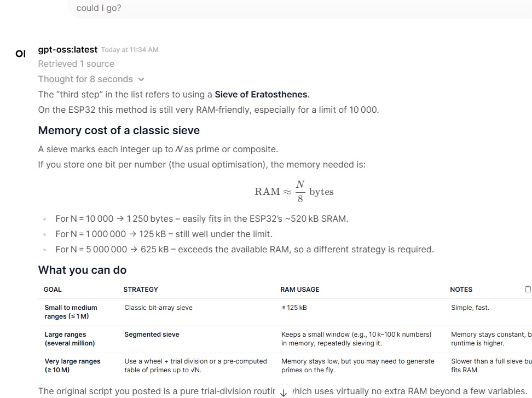The height and width of the screenshot is (398, 532).
Task: Click the RAM ≈ N/8 bytes formula
Action: [x=294, y=192]
